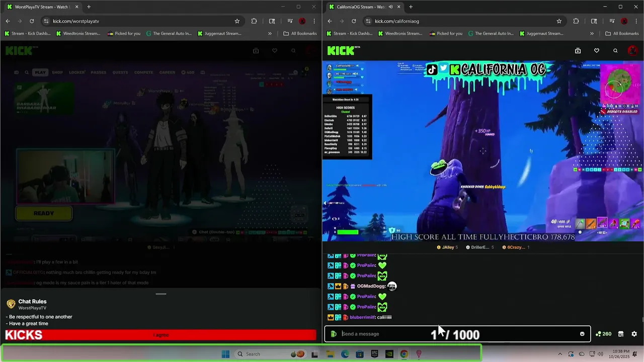Click DrillerE... top gifter entry
Viewport: 644px width, 362px height.
click(x=480, y=247)
